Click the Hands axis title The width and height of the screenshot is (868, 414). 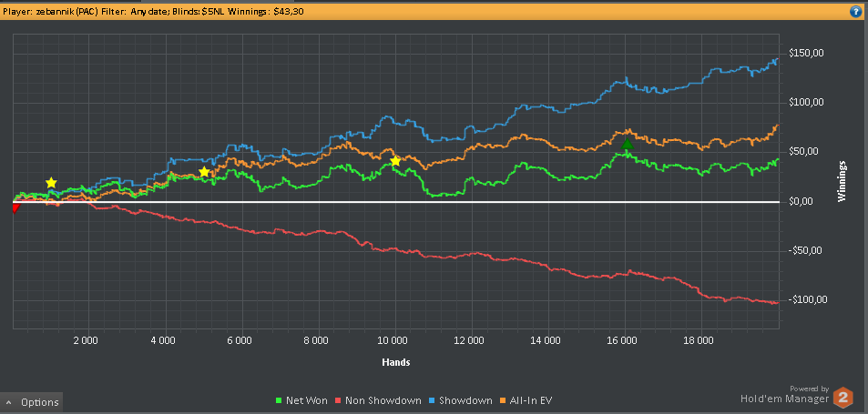pyautogui.click(x=396, y=363)
